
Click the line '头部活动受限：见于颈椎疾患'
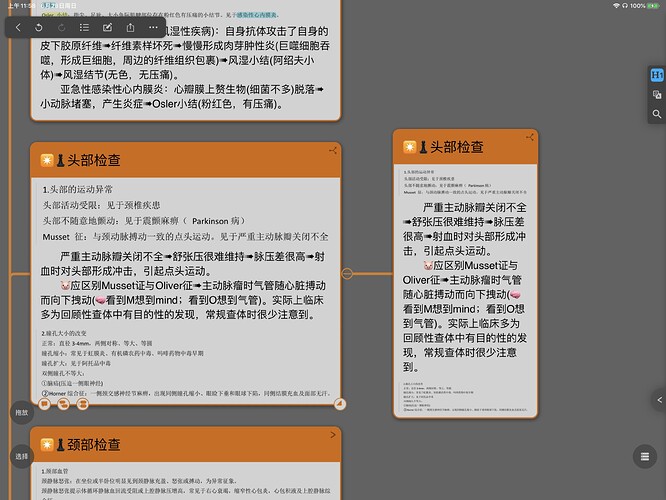point(102,205)
